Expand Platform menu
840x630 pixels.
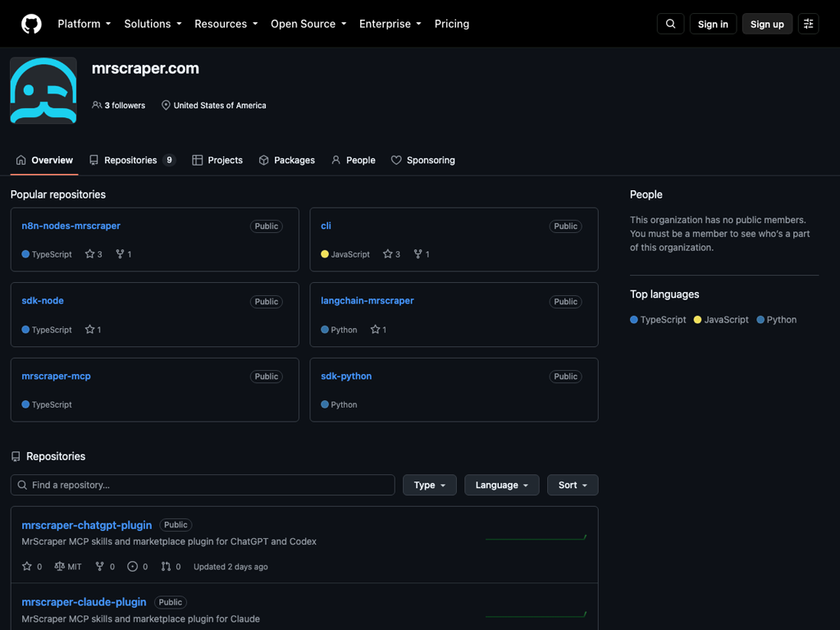(x=84, y=24)
